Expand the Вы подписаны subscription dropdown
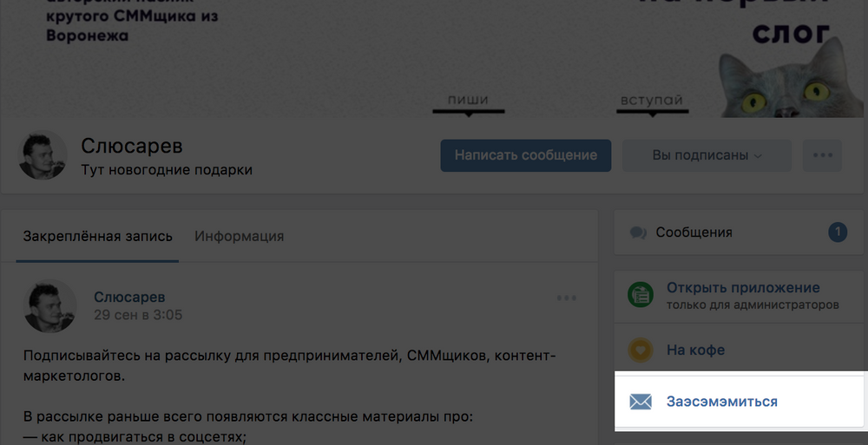Viewport: 868px width, 445px height. pyautogui.click(x=707, y=156)
